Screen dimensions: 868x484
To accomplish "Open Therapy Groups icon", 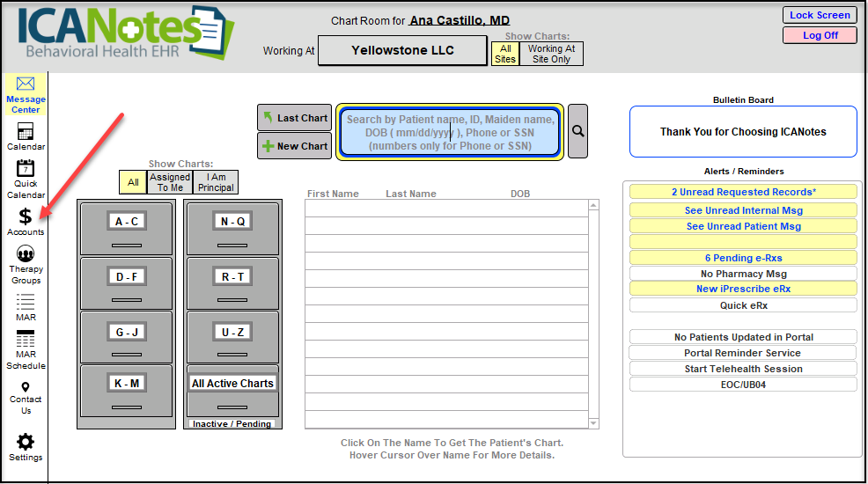I will [x=26, y=255].
